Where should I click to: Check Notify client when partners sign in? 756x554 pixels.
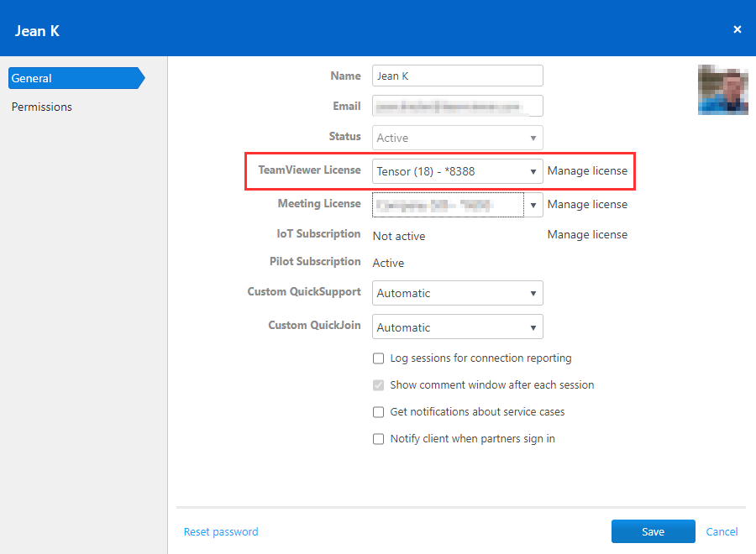point(379,439)
